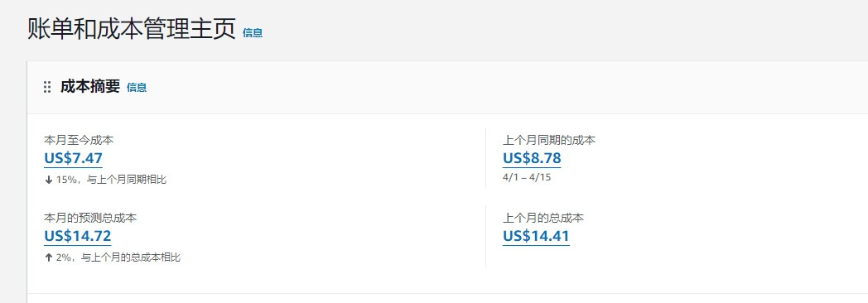Click the vertical divider beside 上个月的总成本
The height and width of the screenshot is (303, 868).
tap(485, 237)
